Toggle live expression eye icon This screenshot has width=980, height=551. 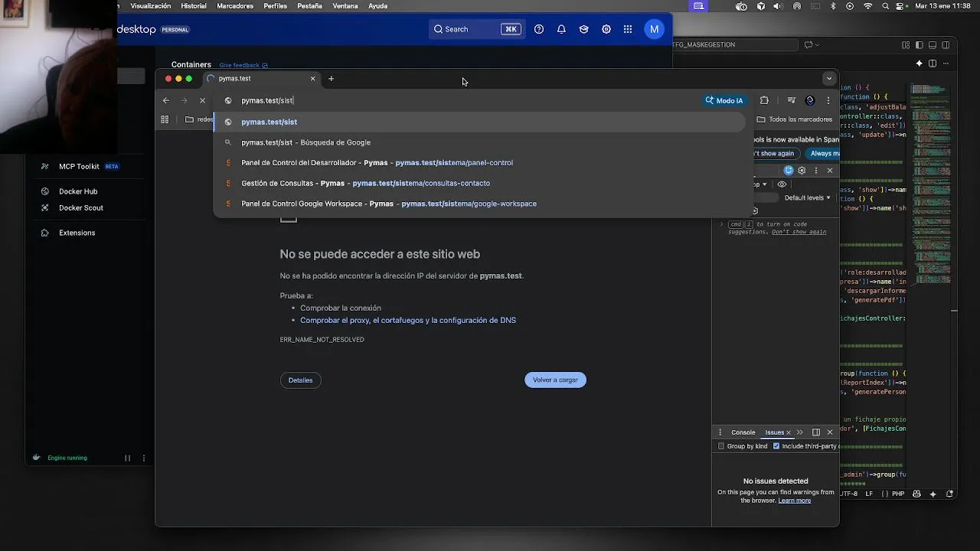pos(782,184)
